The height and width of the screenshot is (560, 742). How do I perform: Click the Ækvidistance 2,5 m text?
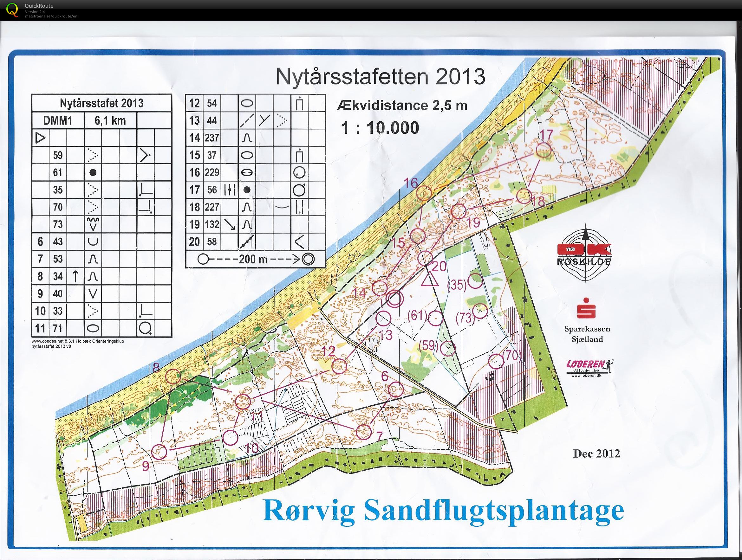(x=402, y=106)
